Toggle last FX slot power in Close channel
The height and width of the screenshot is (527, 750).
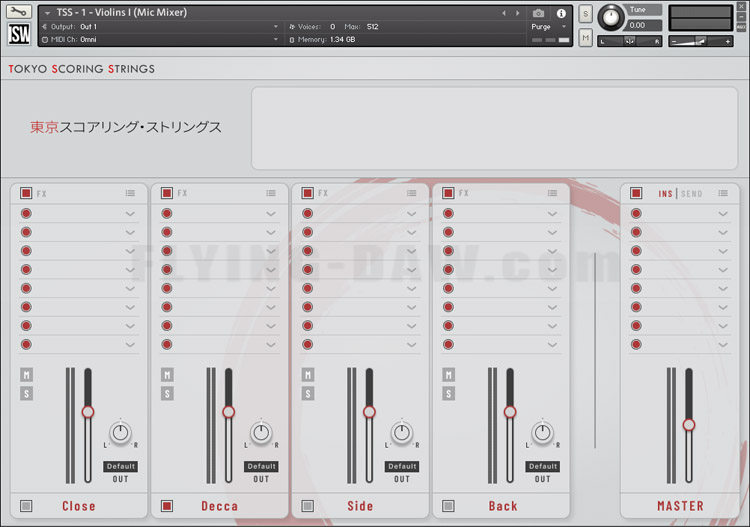(x=26, y=344)
